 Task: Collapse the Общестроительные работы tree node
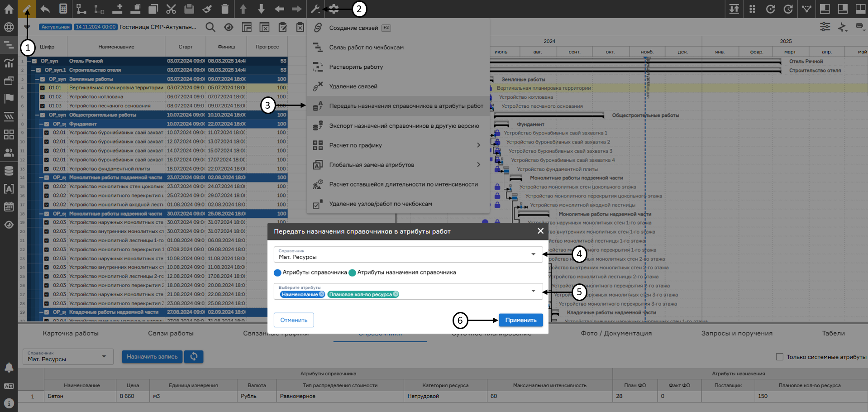(38, 115)
